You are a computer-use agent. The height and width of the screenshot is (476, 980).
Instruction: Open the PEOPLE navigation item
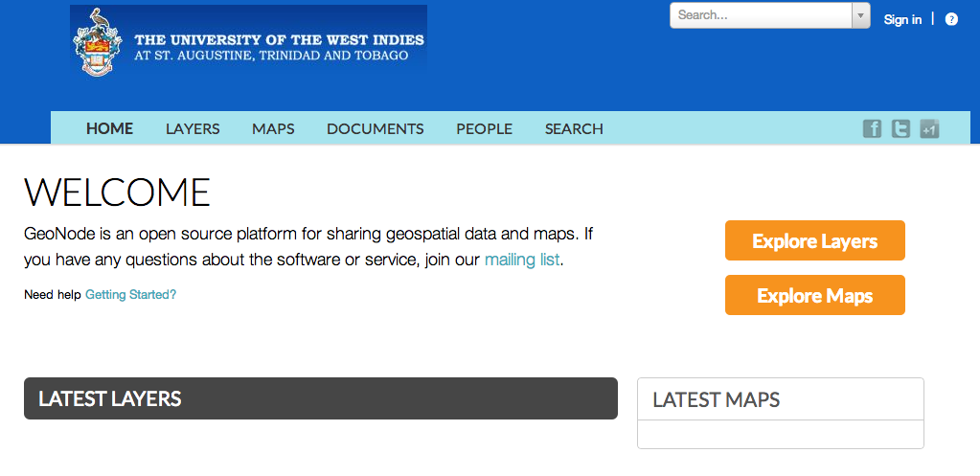(x=485, y=128)
